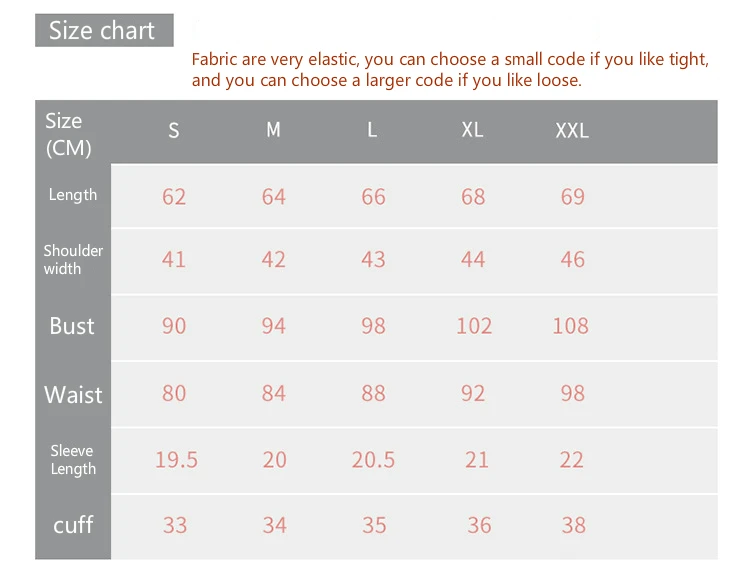Click the length value 69 for XXL
The height and width of the screenshot is (581, 750).
(573, 197)
